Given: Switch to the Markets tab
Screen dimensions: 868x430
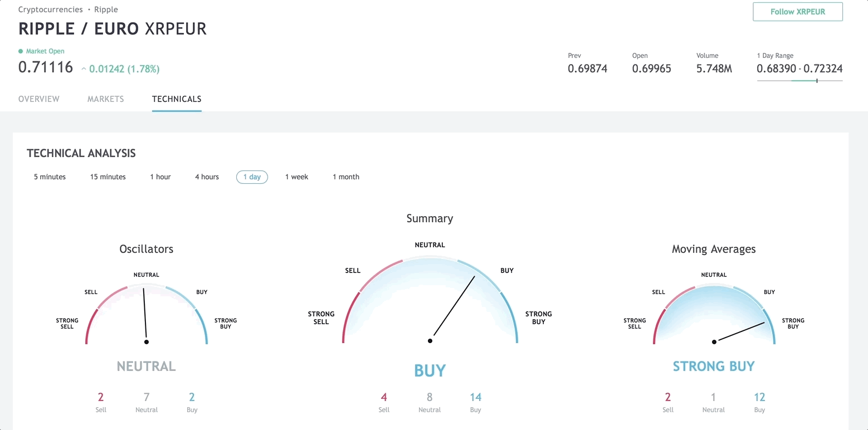Looking at the screenshot, I should [x=106, y=99].
